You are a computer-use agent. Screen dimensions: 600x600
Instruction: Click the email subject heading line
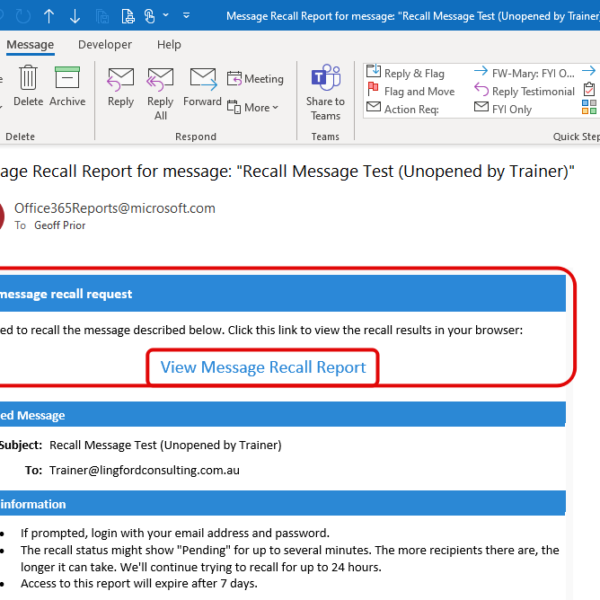(x=287, y=171)
